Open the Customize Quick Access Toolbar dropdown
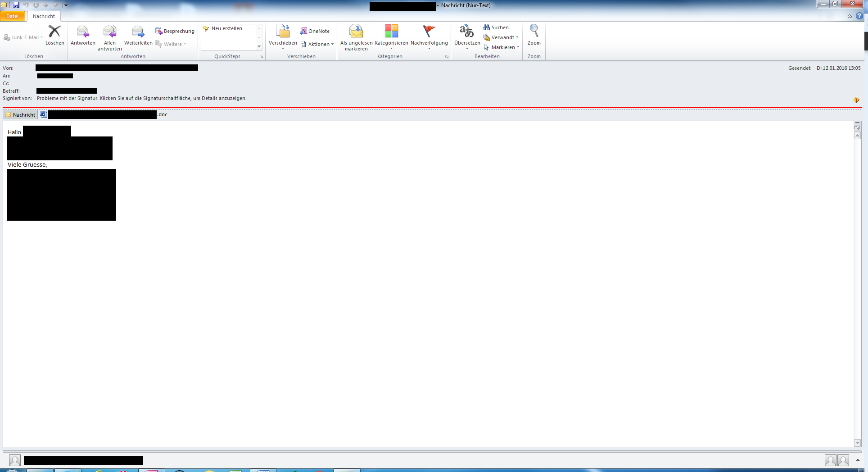868x472 pixels. click(66, 5)
